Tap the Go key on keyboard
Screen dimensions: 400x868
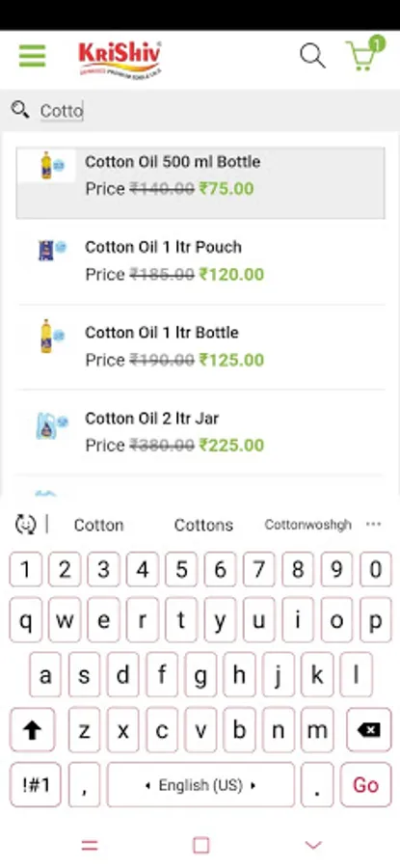(365, 784)
